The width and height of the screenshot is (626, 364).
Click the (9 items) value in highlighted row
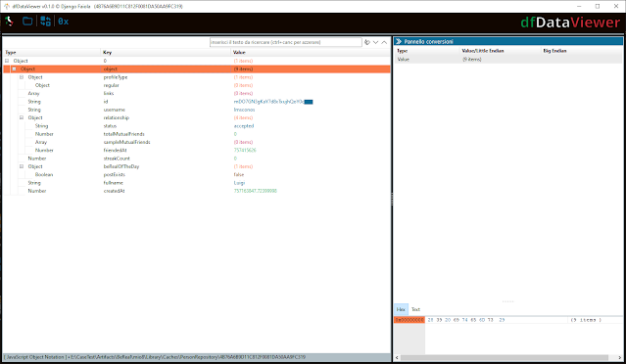coord(243,68)
